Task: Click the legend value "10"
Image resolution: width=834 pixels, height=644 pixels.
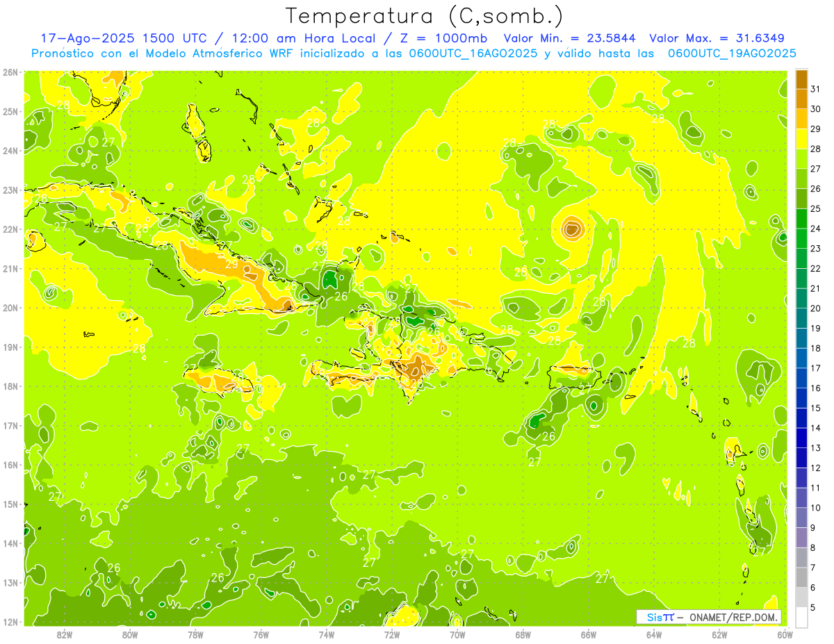Action: pyautogui.click(x=815, y=508)
